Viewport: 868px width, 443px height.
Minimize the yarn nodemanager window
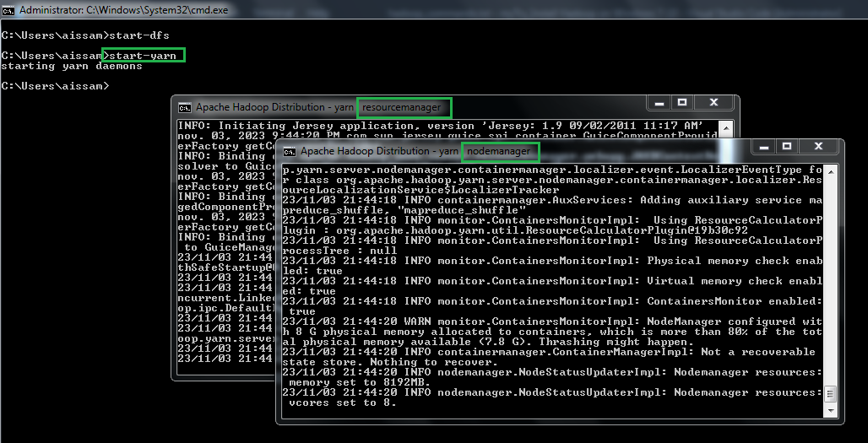[x=763, y=147]
